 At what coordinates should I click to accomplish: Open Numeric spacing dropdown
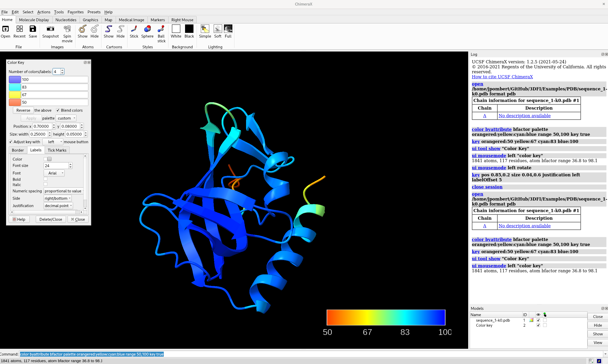(x=64, y=191)
